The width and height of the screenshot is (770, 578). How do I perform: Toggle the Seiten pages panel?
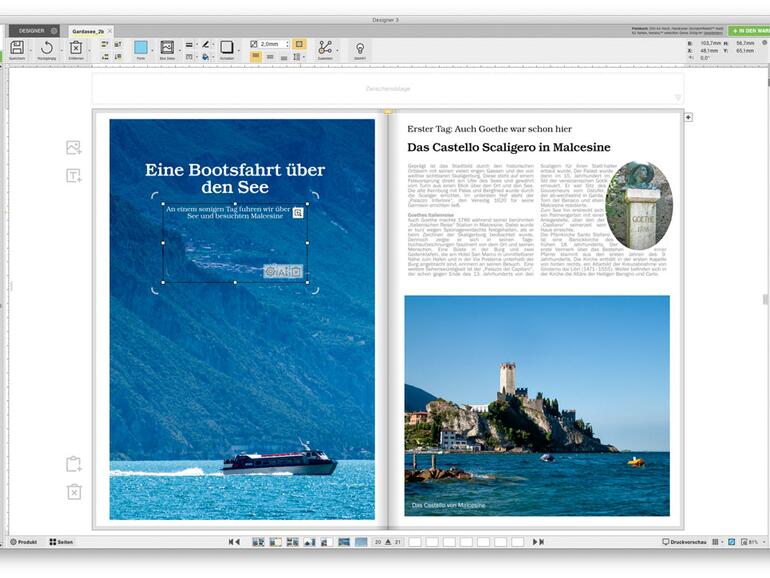[61, 541]
